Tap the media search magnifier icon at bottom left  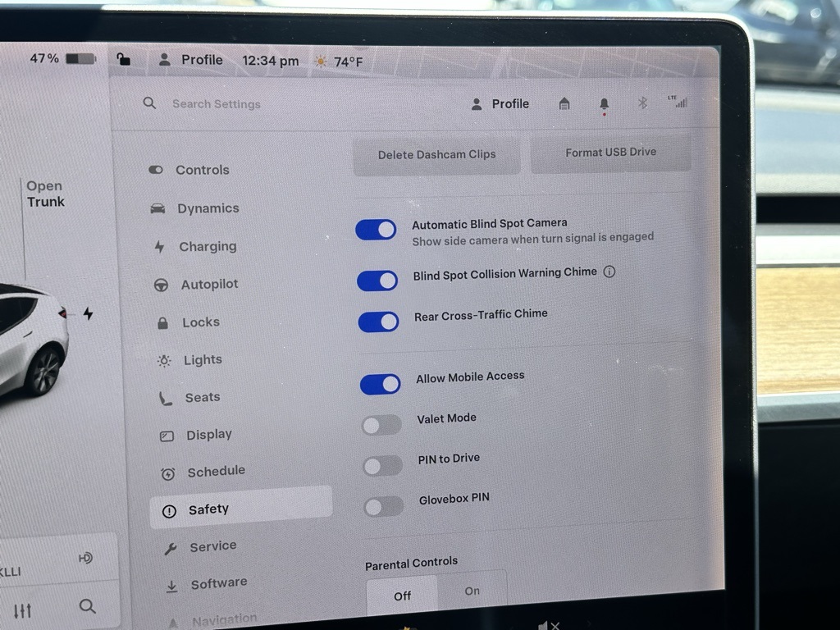tap(87, 606)
